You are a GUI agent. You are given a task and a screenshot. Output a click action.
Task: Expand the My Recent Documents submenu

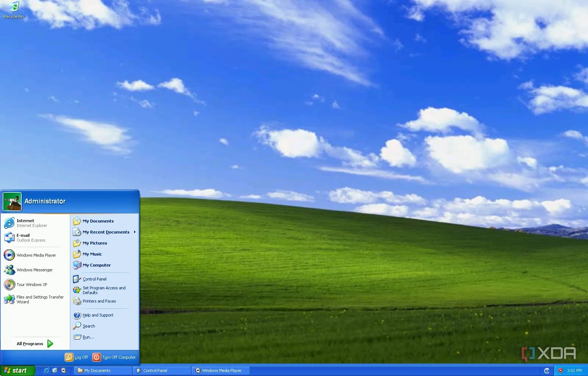click(106, 232)
